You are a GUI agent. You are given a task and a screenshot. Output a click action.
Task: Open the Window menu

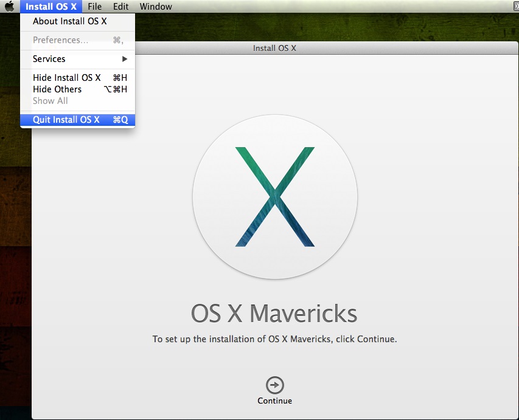click(x=156, y=7)
